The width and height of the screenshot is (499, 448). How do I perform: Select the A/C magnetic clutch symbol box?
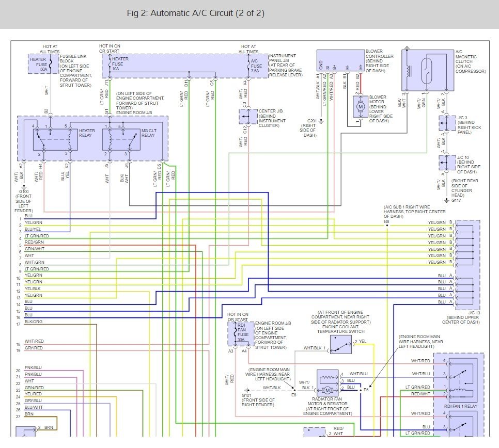point(428,70)
